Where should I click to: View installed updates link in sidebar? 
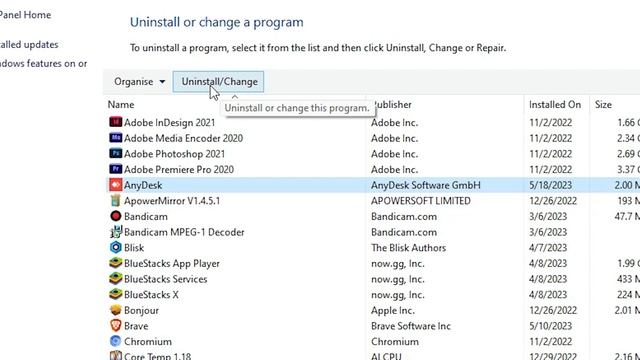click(x=29, y=44)
